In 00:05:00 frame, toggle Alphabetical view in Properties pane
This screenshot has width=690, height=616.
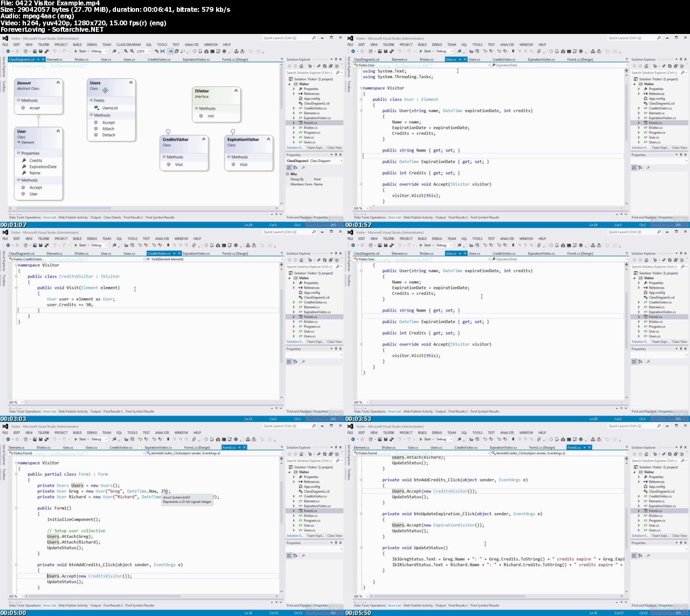(x=295, y=556)
